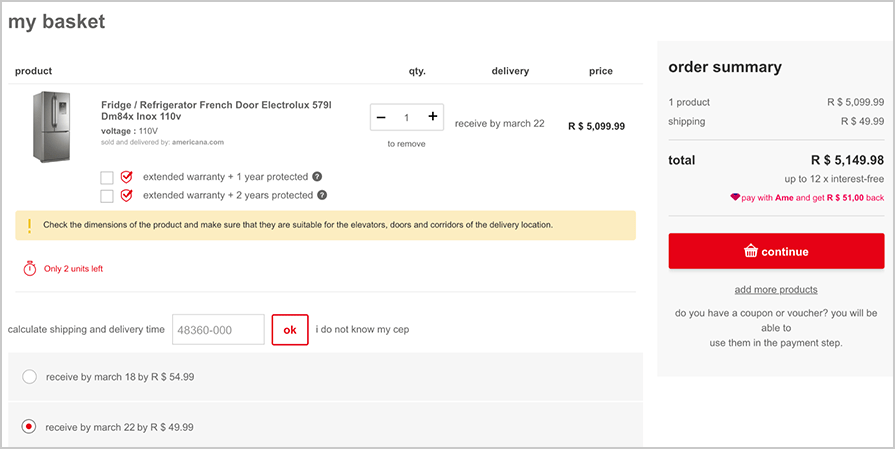Viewport: 895px width, 449px height.
Task: Click shield icon for 1 year warranty
Action: pos(127,177)
